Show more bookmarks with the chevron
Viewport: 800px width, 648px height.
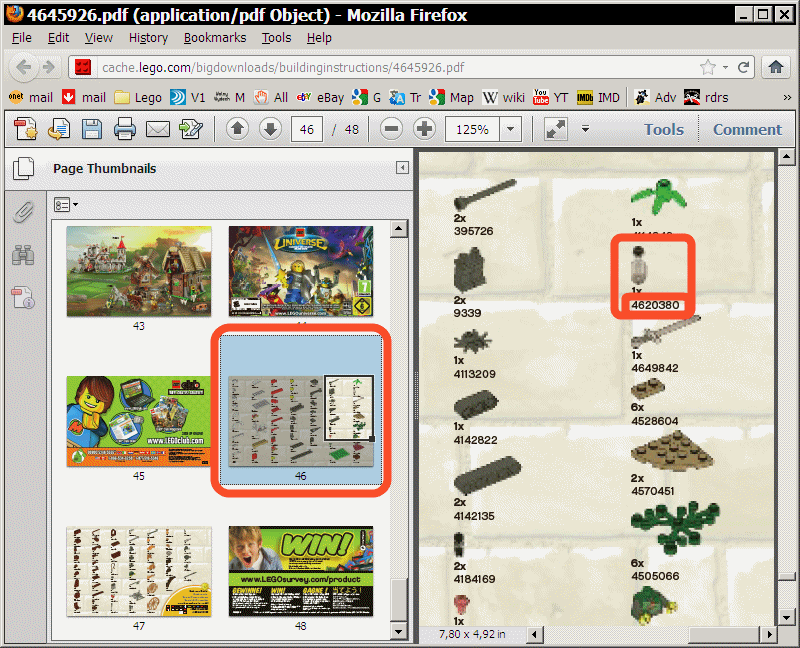coord(787,97)
